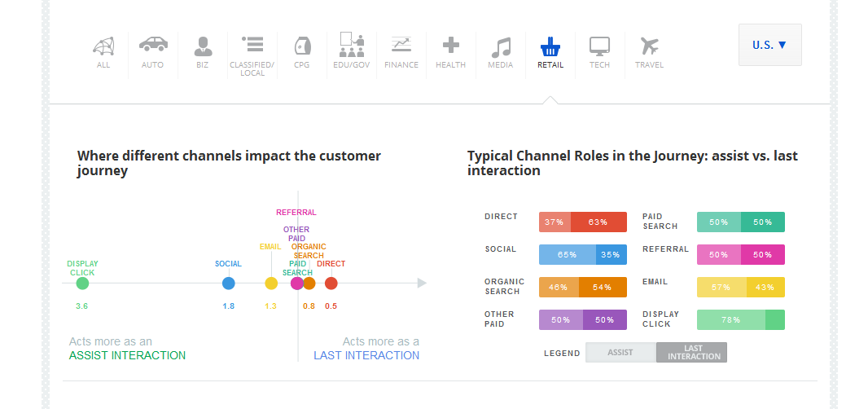Select the HEALTH plus icon

point(450,46)
